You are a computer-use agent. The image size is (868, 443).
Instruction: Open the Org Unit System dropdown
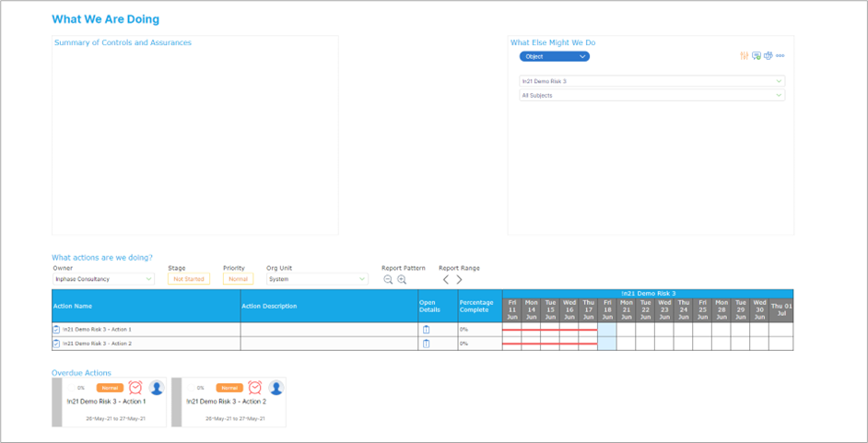pos(317,279)
